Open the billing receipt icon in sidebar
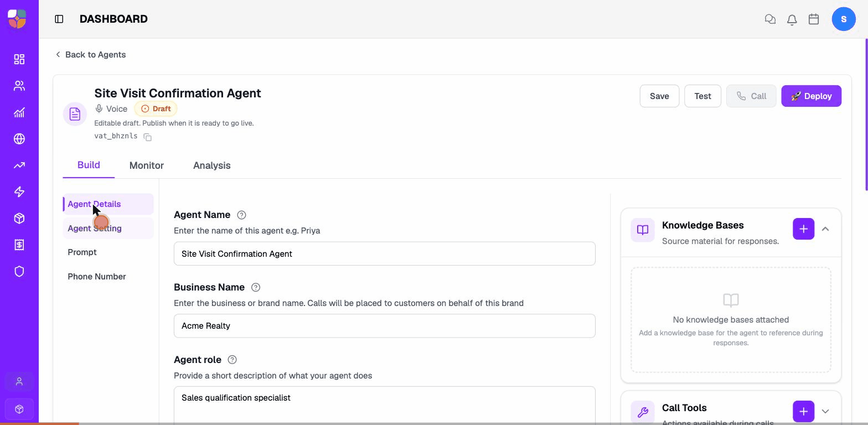This screenshot has height=425, width=868. pyautogui.click(x=19, y=245)
